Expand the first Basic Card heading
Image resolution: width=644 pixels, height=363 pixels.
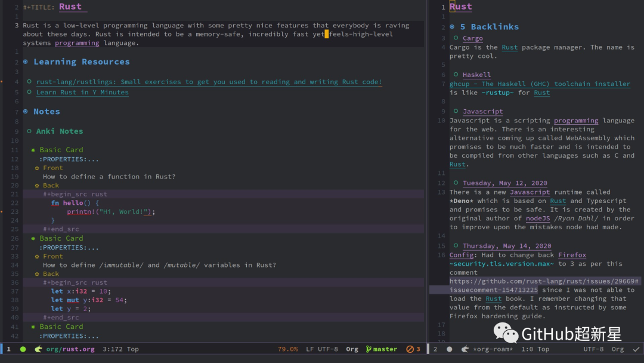33,150
